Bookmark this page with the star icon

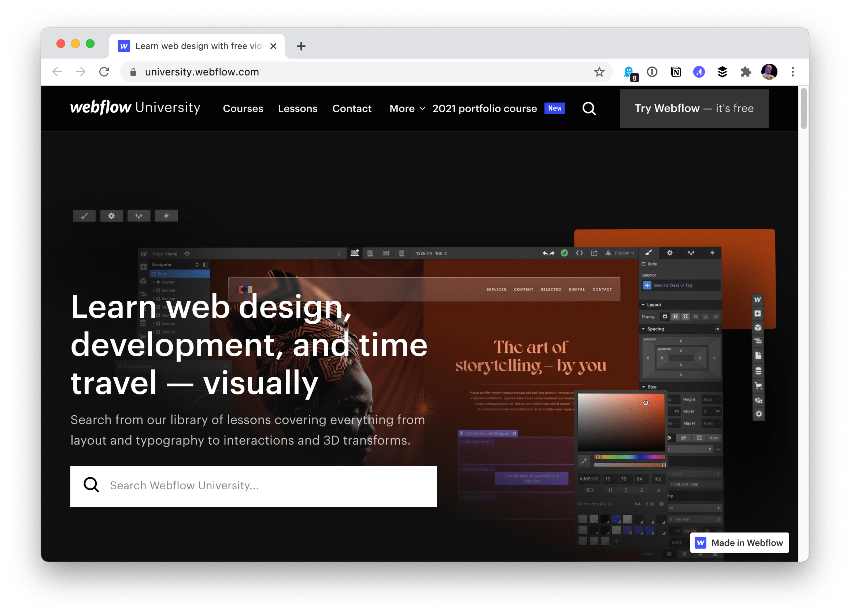coord(599,71)
